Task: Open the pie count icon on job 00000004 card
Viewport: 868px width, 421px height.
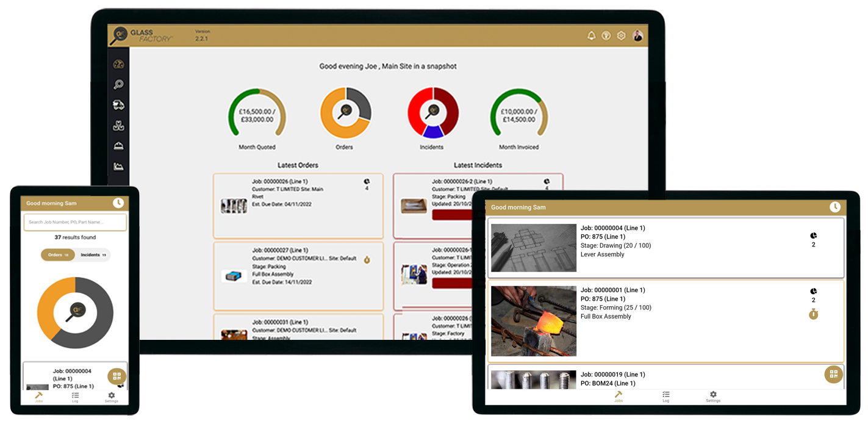Action: point(814,235)
